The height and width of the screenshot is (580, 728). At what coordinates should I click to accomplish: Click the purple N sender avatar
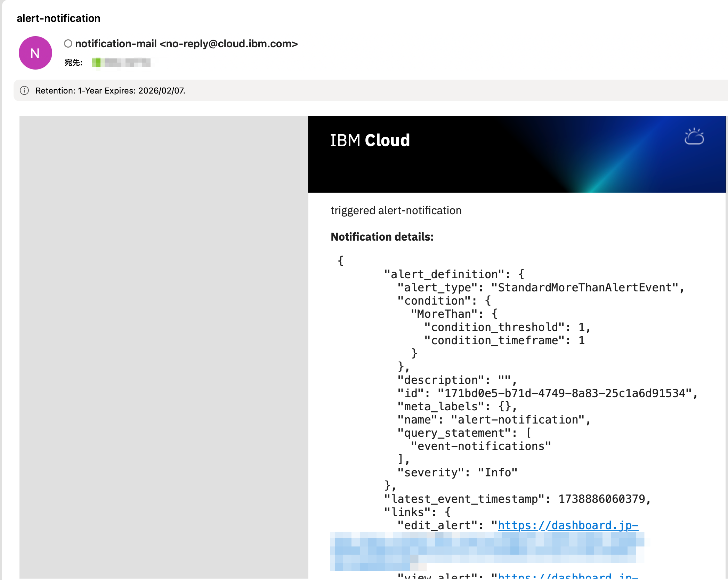(x=35, y=53)
